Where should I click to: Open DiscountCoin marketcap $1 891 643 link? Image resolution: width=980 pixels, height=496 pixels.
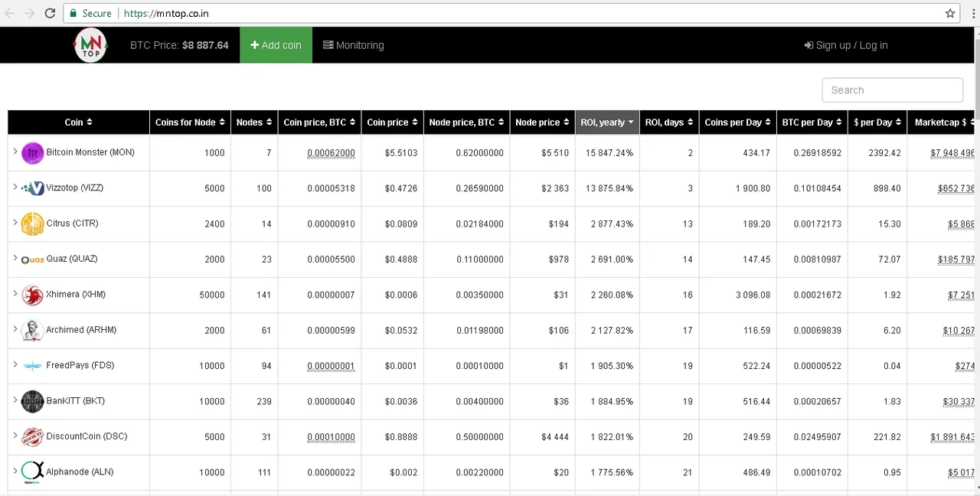click(x=952, y=437)
